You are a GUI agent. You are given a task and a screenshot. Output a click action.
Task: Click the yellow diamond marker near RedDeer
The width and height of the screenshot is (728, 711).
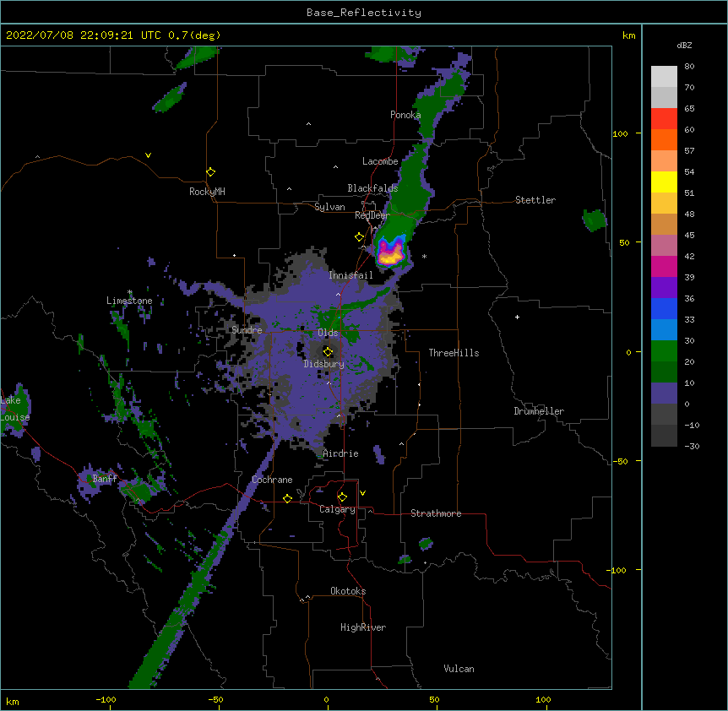coord(359,237)
